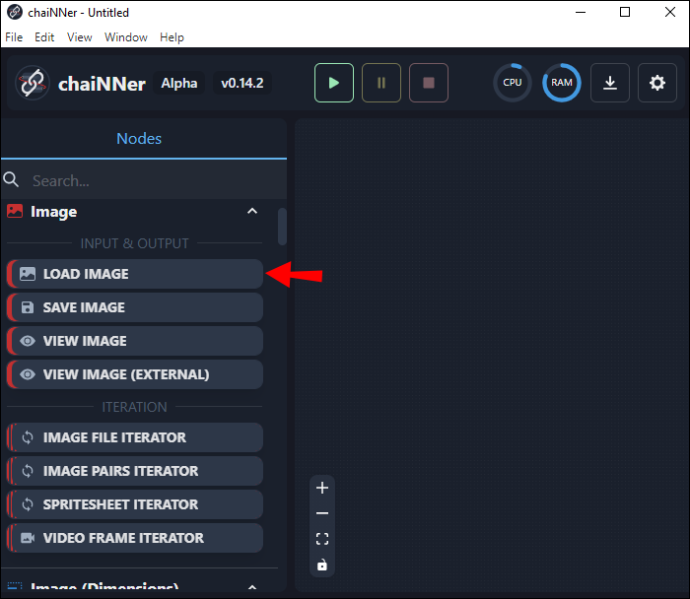Image resolution: width=690 pixels, height=599 pixels.
Task: Select the Load Image node
Action: 135,274
